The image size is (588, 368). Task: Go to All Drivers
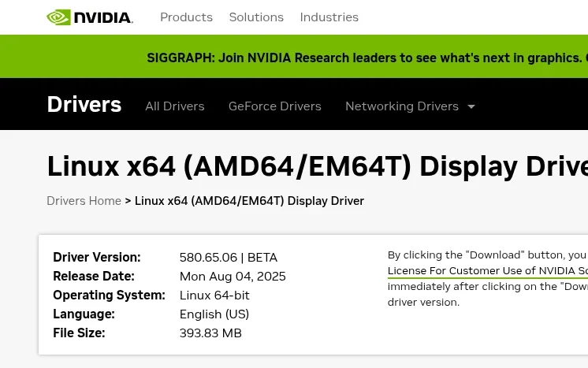[x=174, y=106]
